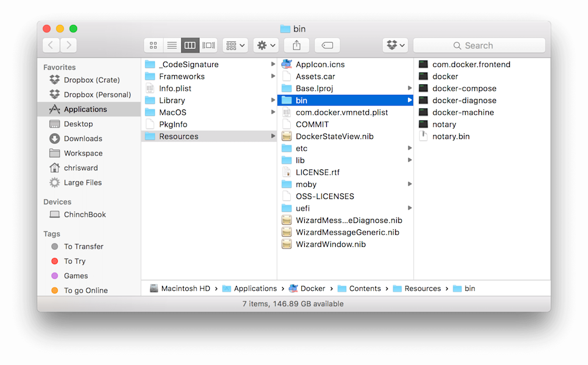Select Desktop in the sidebar

[78, 123]
